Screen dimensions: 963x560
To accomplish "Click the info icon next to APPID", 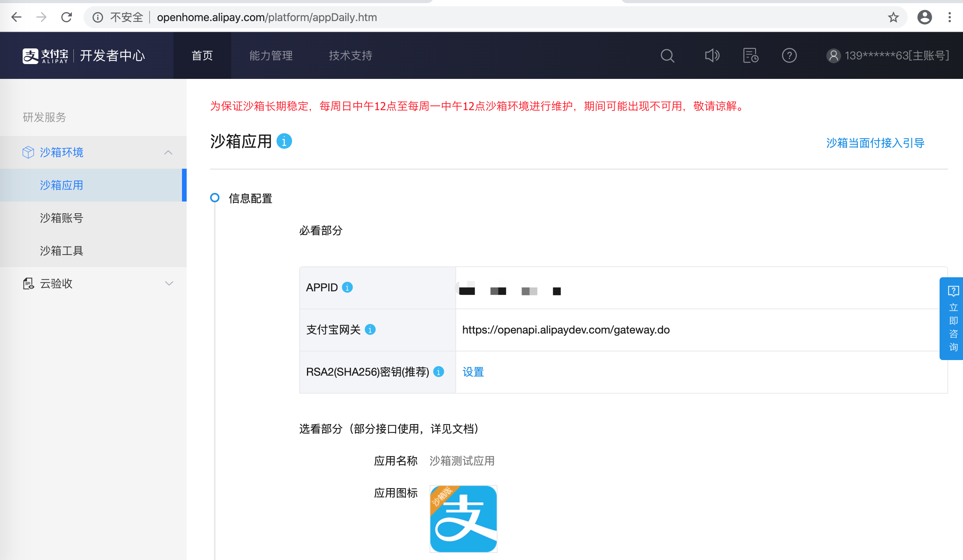I will pyautogui.click(x=347, y=287).
